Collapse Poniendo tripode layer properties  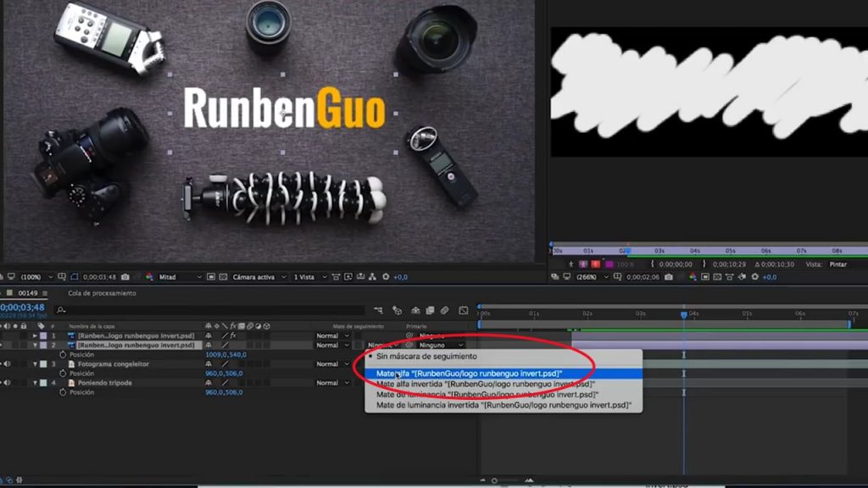34,383
